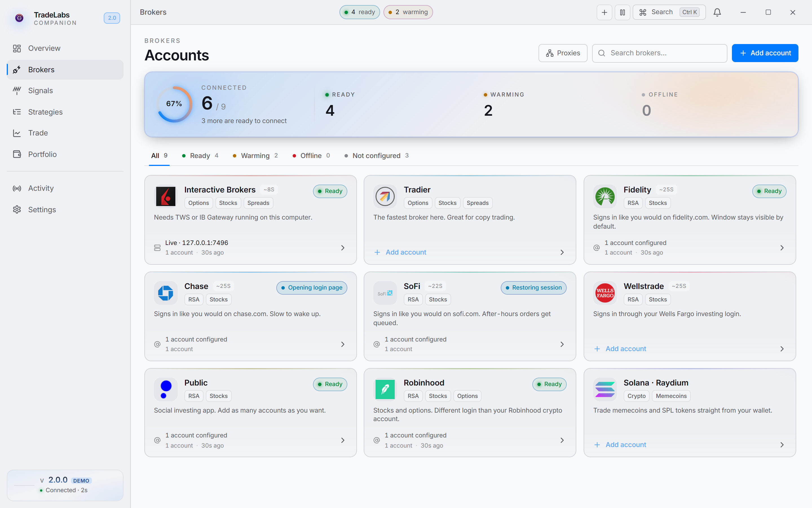
Task: Click the 67% connected progress ring
Action: 174,104
